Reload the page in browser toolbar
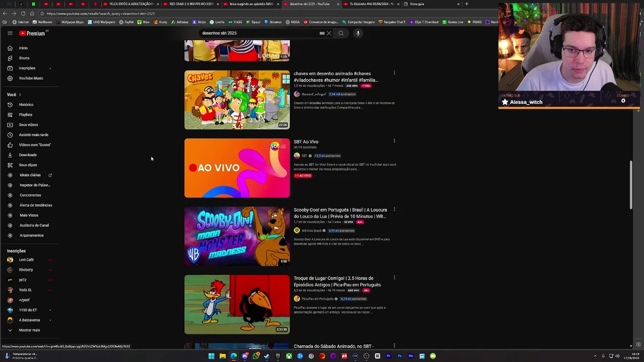 pos(23,14)
